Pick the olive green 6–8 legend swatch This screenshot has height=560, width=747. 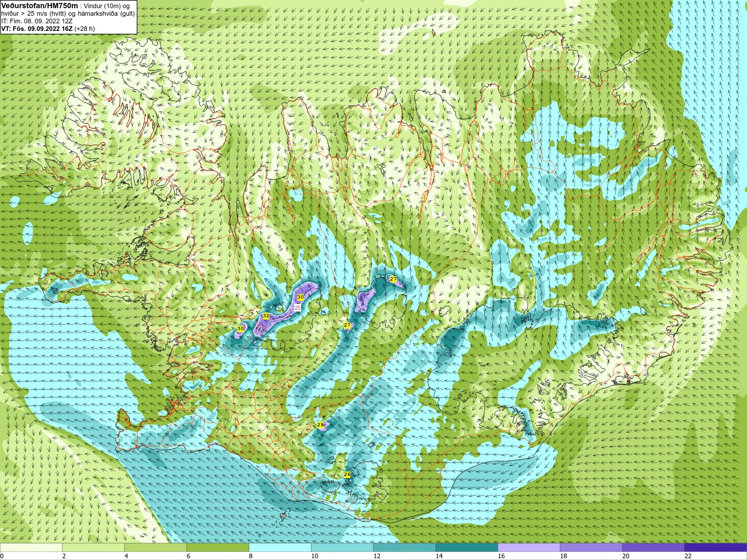click(x=218, y=548)
